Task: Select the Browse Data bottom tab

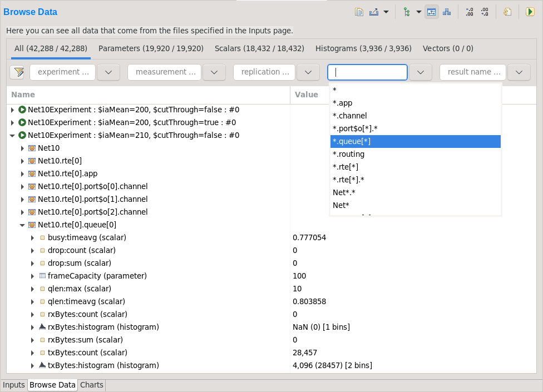Action: coord(52,385)
